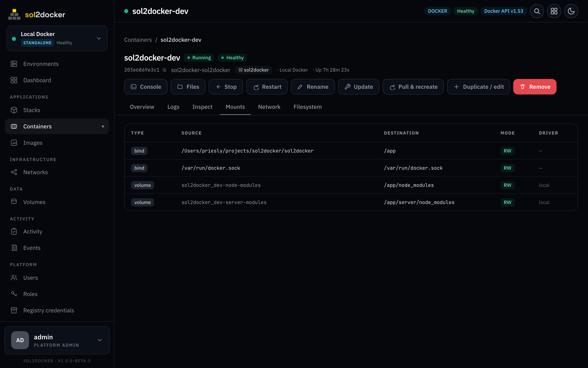This screenshot has width=588, height=368.
Task: Open container Files browser
Action: pyautogui.click(x=188, y=87)
